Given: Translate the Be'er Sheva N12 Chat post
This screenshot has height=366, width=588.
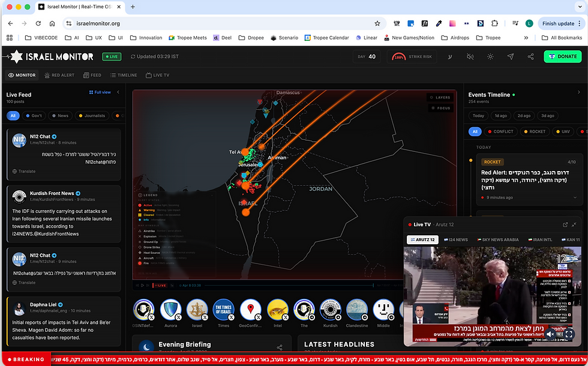Looking at the screenshot, I should pos(24,283).
